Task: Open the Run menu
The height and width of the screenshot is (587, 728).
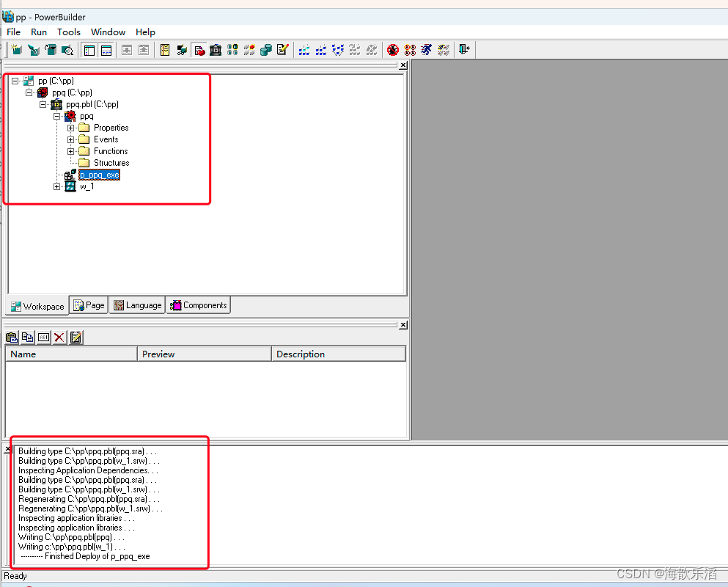Action: pyautogui.click(x=38, y=32)
